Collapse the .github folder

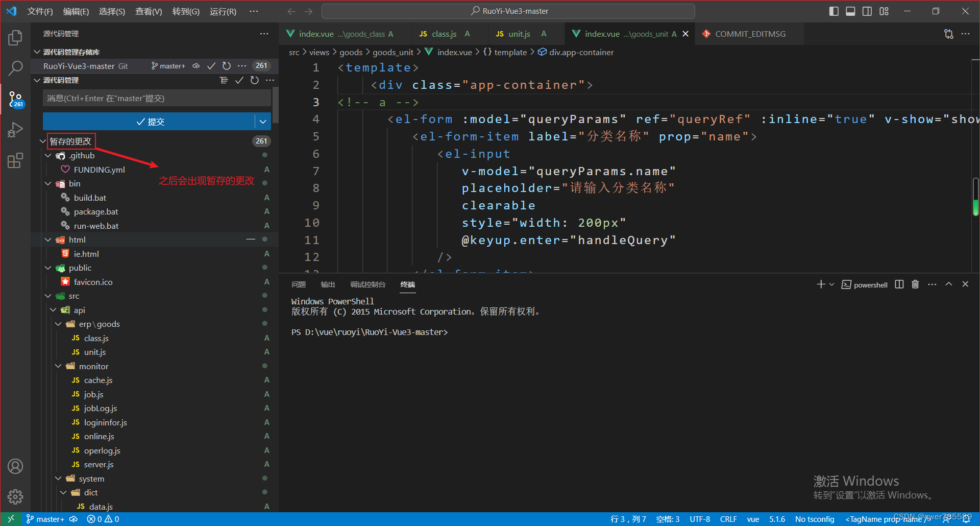48,155
